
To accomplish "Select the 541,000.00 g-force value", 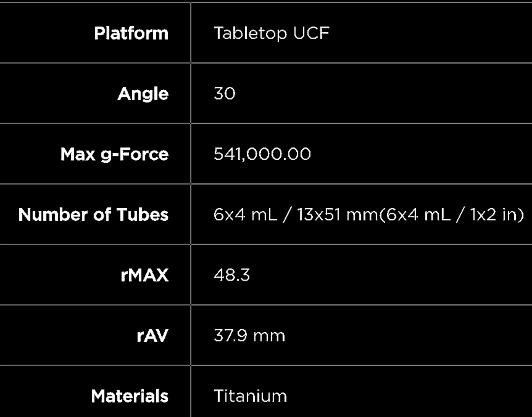I will pyautogui.click(x=262, y=154).
